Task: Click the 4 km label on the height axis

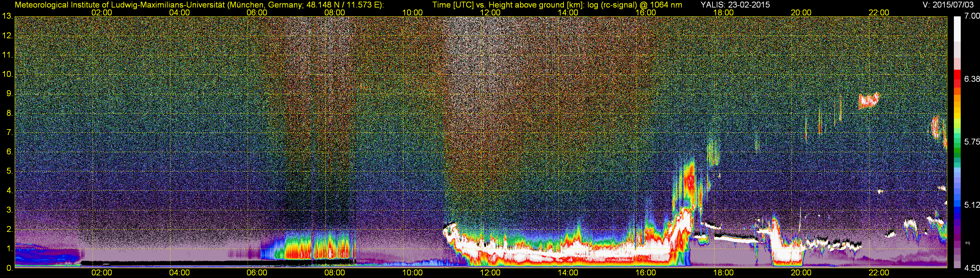Action: [9, 191]
